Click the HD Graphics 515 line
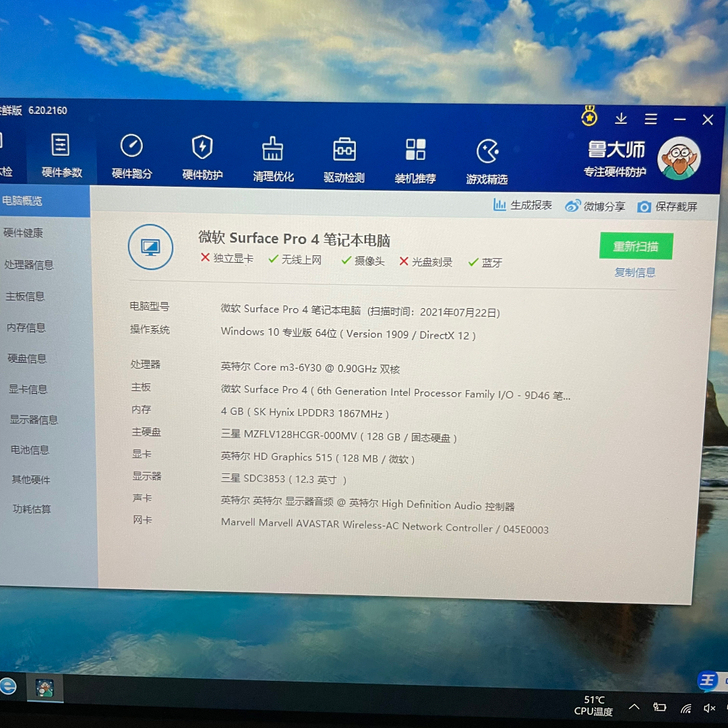728x728 pixels. pyautogui.click(x=318, y=458)
